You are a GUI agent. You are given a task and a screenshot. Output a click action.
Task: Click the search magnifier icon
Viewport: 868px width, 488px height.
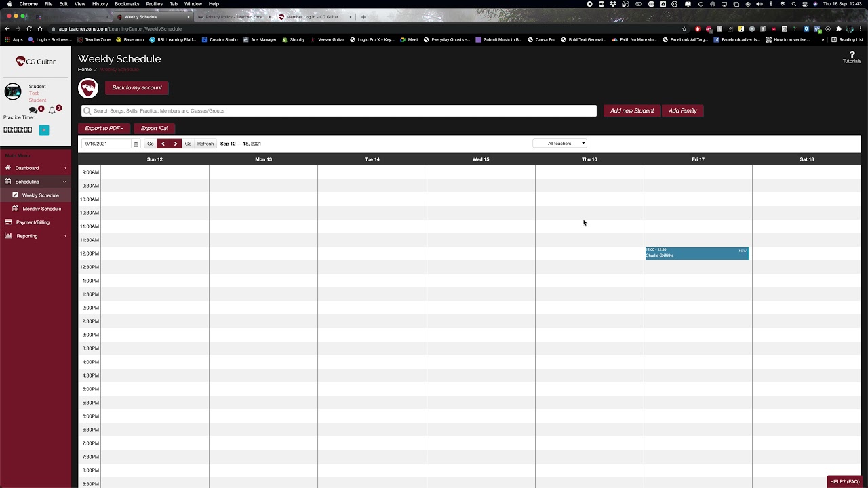point(87,111)
